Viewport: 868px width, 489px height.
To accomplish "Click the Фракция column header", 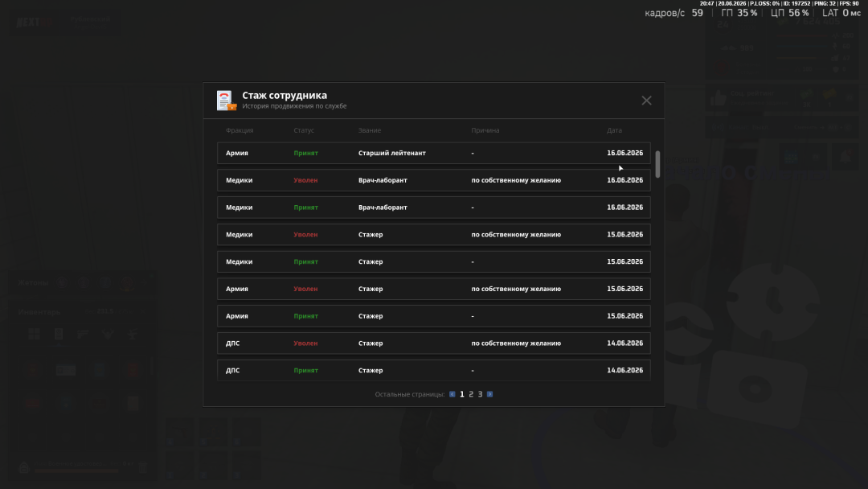I will click(x=240, y=130).
